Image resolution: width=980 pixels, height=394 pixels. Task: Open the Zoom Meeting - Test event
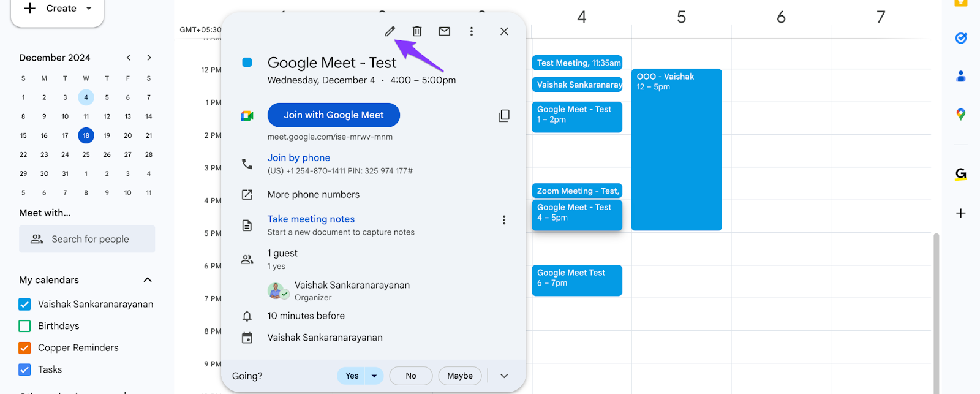click(577, 191)
